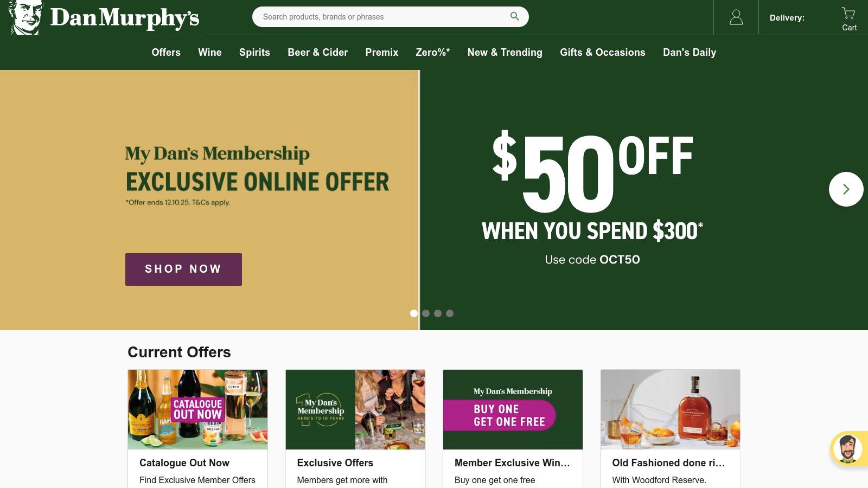Open Catalogue Out Now thumbnail
The image size is (868, 488).
point(197,409)
